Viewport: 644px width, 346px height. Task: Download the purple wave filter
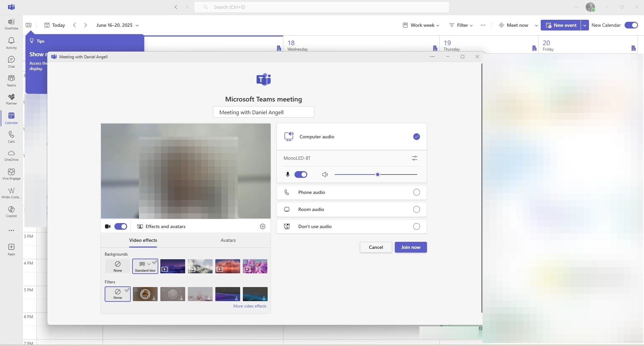point(228,294)
